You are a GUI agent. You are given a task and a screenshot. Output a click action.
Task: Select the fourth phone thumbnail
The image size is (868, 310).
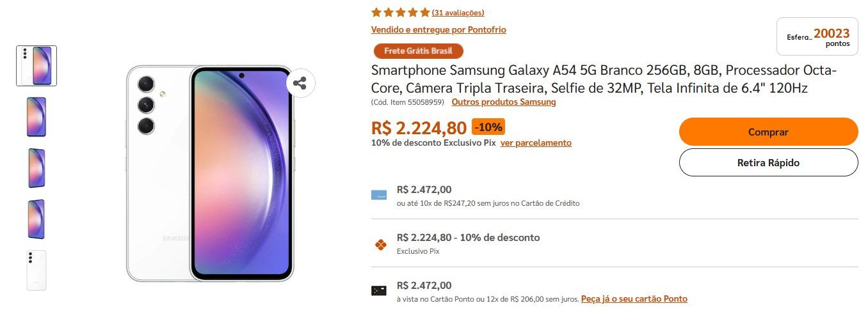click(x=36, y=219)
